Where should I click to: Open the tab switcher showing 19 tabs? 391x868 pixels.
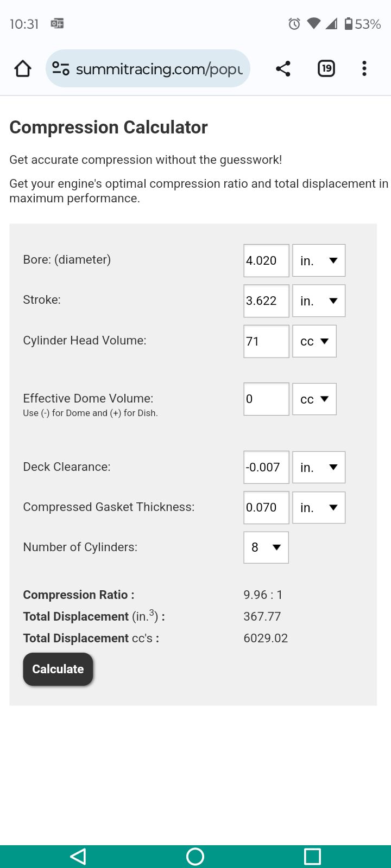tap(326, 69)
